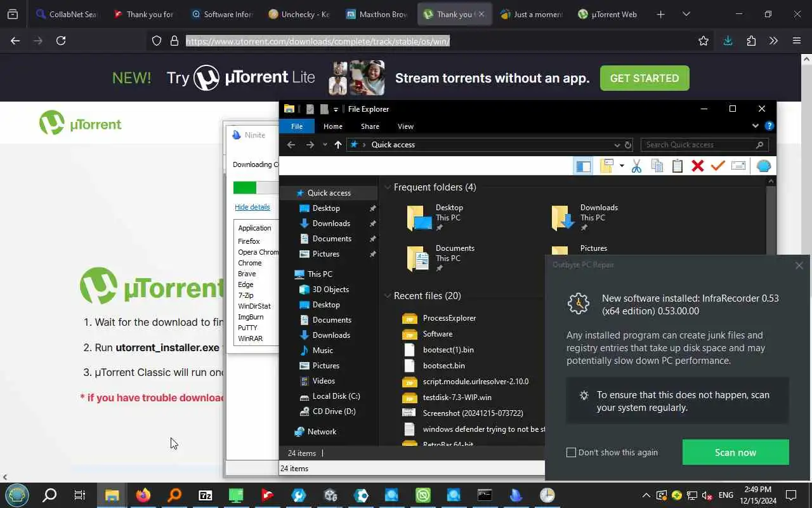Select Network in navigation pane

pos(315,432)
